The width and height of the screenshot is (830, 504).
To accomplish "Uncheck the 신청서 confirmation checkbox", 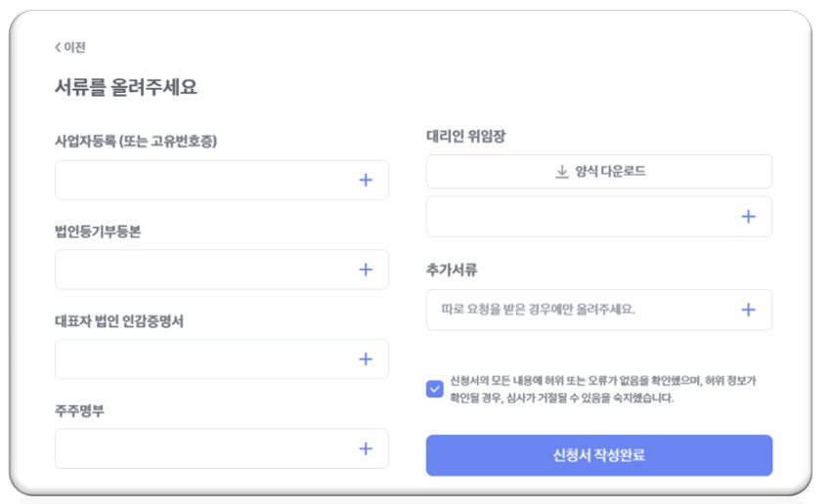I will click(435, 389).
